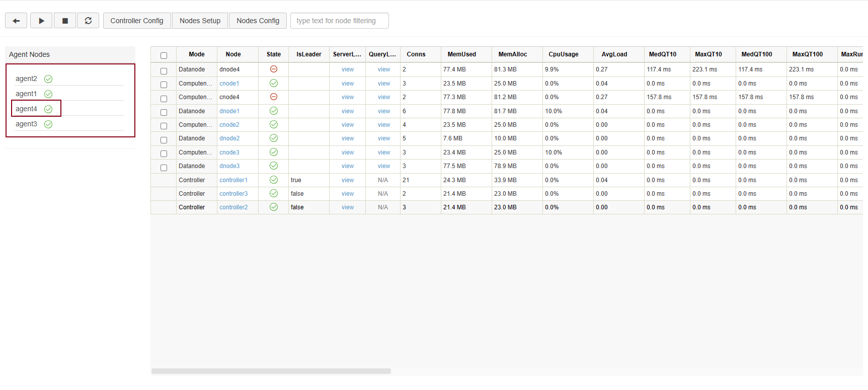Click the red stopped state icon for dnode4
This screenshot has width=868, height=390.
pos(274,69)
